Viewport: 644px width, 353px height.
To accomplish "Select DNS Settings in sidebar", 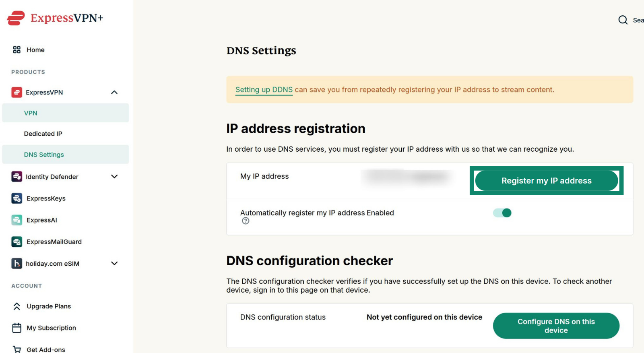I will (x=66, y=154).
